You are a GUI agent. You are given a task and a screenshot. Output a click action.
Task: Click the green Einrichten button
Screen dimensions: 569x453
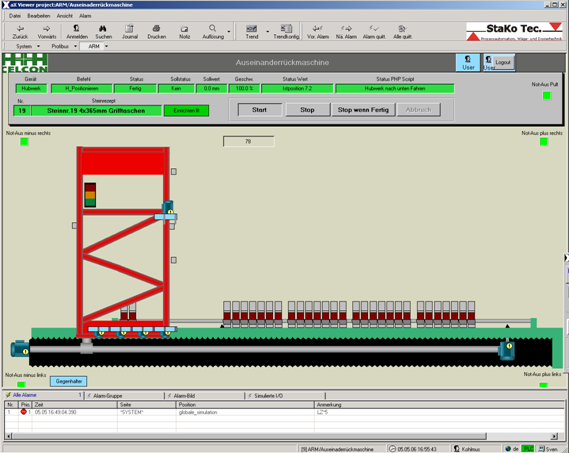(x=187, y=111)
